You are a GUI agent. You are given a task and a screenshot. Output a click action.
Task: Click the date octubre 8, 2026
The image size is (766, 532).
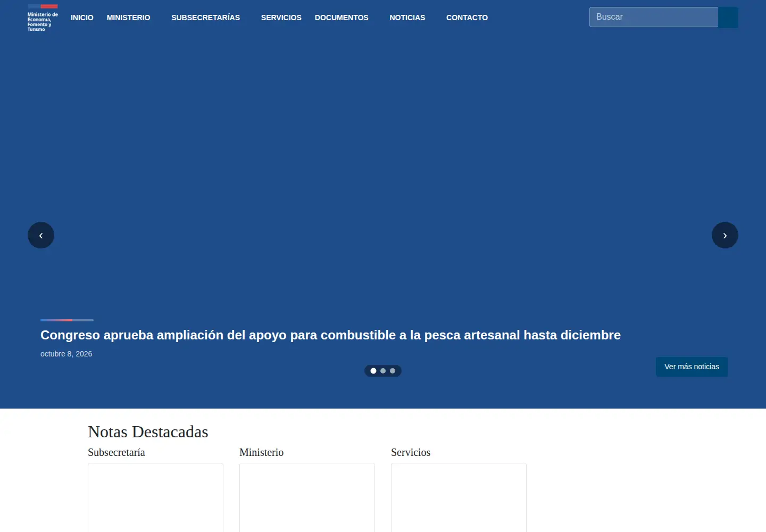pos(66,354)
